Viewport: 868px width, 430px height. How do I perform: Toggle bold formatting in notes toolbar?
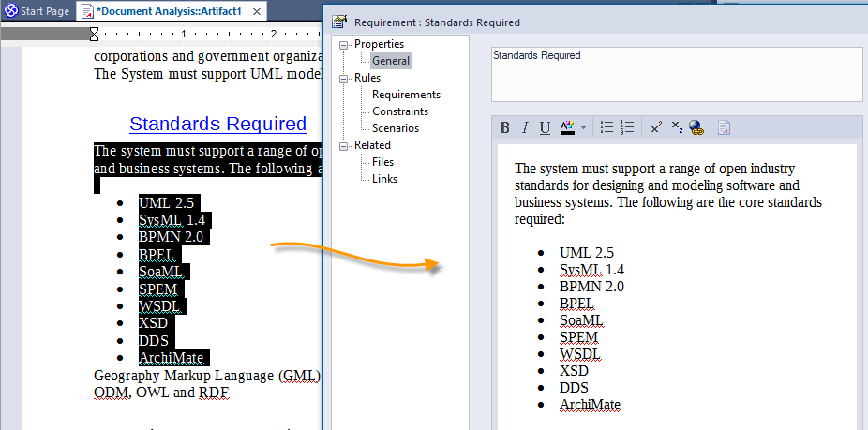505,128
